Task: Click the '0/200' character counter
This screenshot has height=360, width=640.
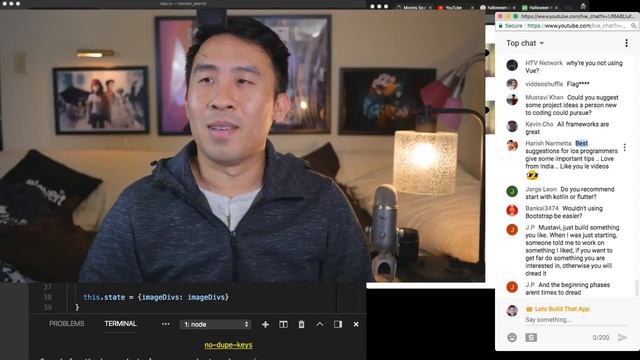Action: (601, 338)
